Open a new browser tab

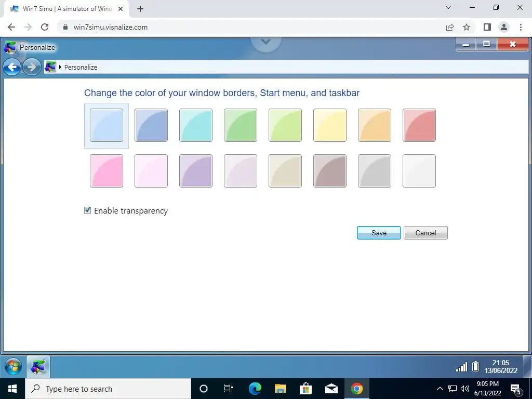140,9
